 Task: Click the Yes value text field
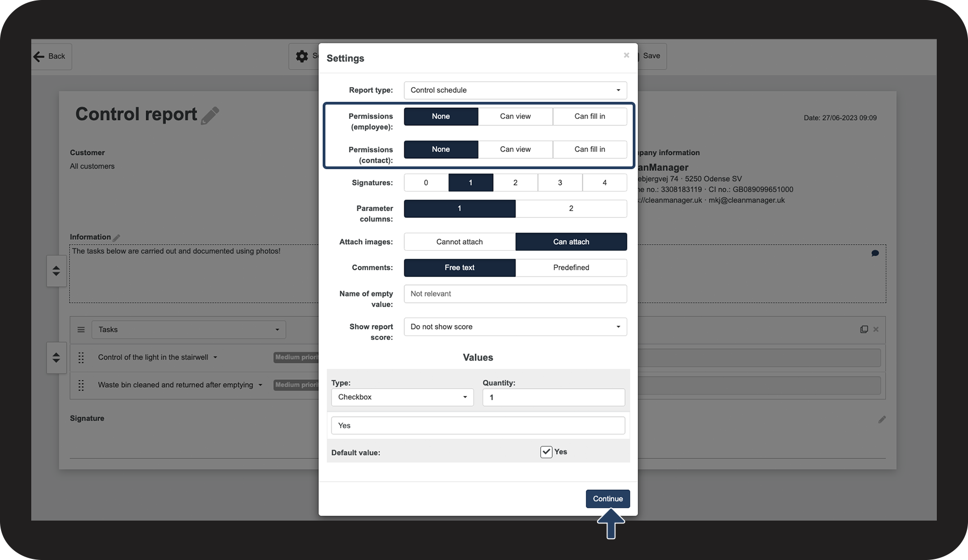478,426
